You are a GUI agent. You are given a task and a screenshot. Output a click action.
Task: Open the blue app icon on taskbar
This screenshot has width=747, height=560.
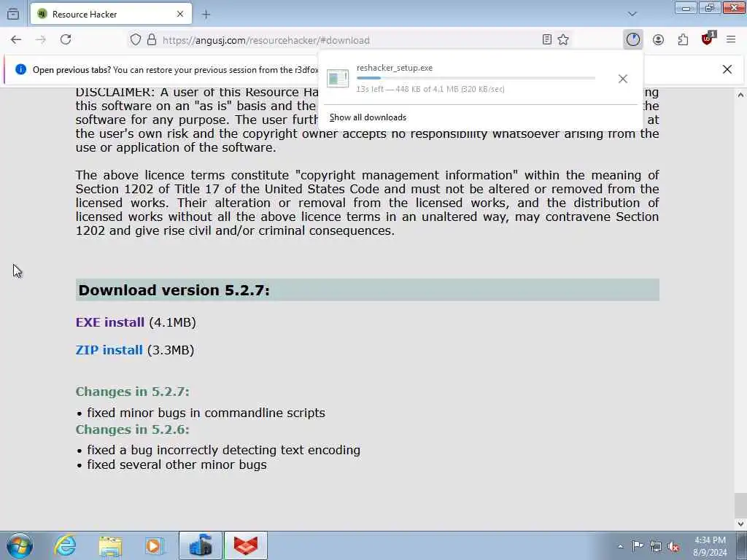pos(200,545)
